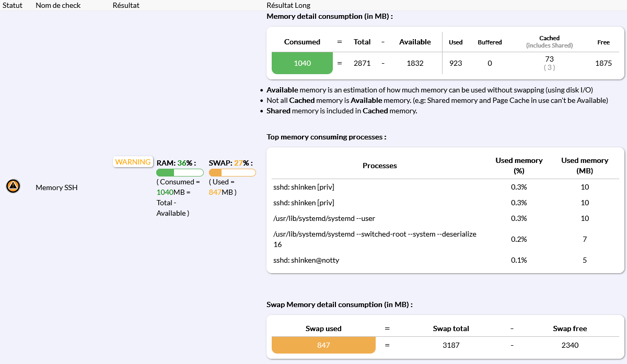Click the Used memory (MB) column header
Screen dimensions: 627x364
click(585, 166)
